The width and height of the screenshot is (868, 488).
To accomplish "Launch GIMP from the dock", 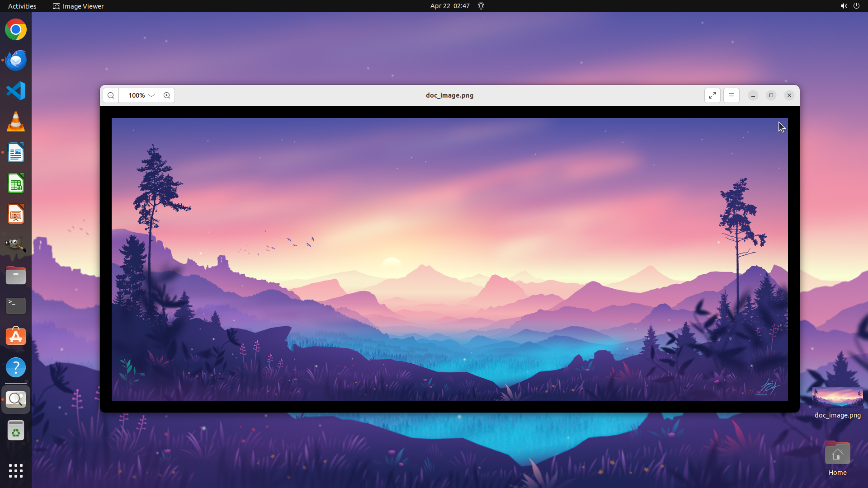I will [x=16, y=244].
